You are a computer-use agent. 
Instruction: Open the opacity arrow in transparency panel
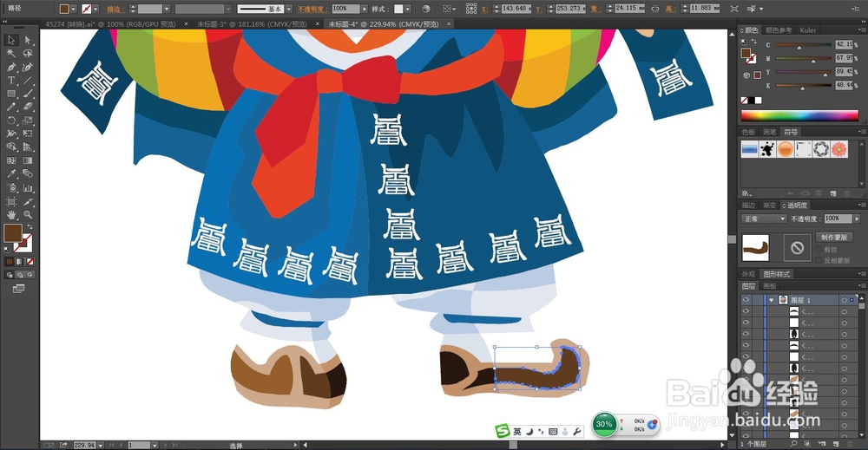(x=857, y=218)
